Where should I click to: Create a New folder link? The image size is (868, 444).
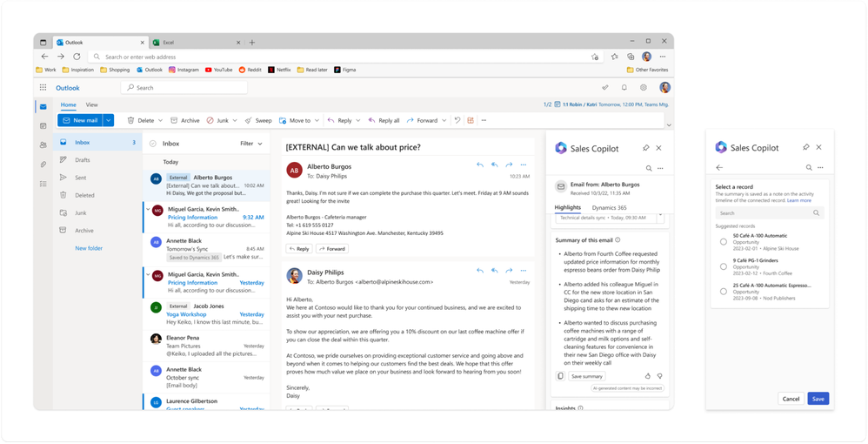tap(89, 248)
